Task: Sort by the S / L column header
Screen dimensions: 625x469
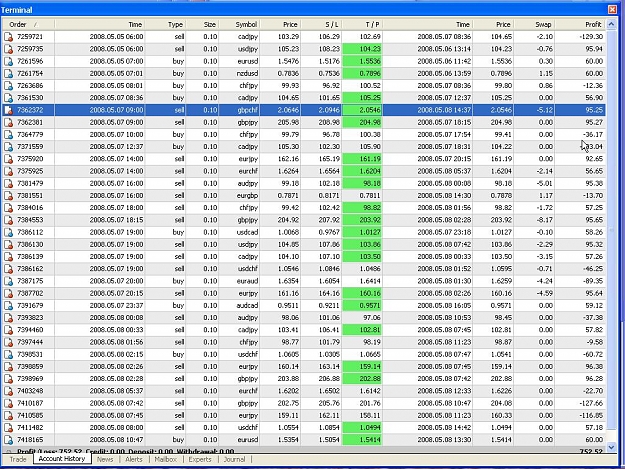Action: tap(321, 25)
